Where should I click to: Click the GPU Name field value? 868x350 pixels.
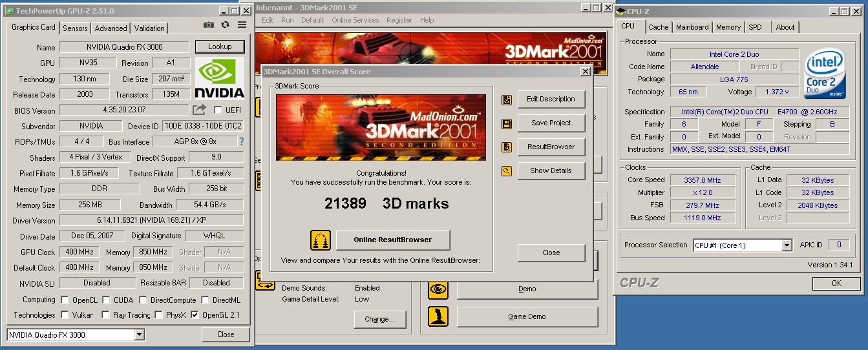[125, 47]
